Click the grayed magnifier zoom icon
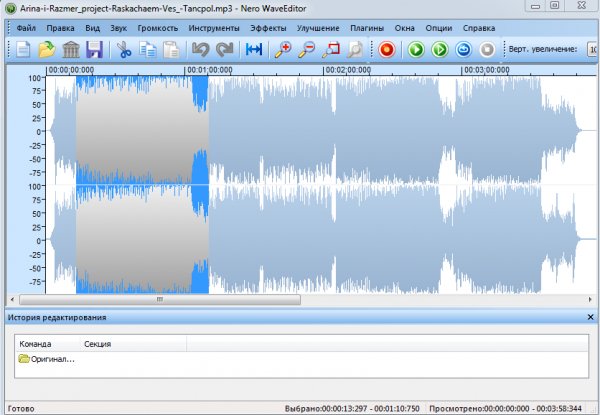This screenshot has width=600, height=415. 355,50
